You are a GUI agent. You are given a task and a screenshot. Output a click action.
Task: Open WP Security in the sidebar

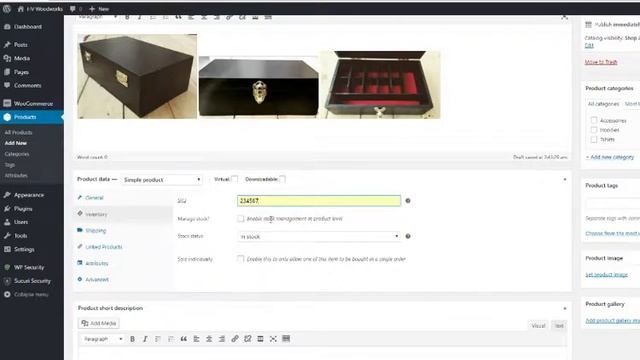(x=29, y=267)
